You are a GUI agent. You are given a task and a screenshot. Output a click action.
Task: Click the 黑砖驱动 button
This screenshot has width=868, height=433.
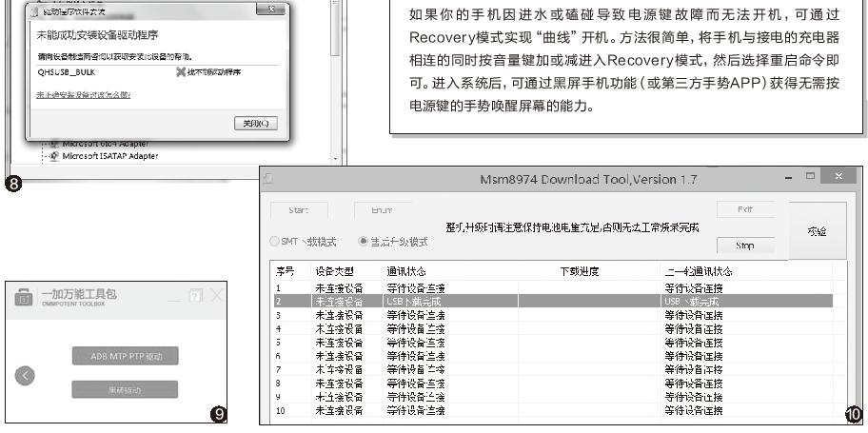coord(125,390)
